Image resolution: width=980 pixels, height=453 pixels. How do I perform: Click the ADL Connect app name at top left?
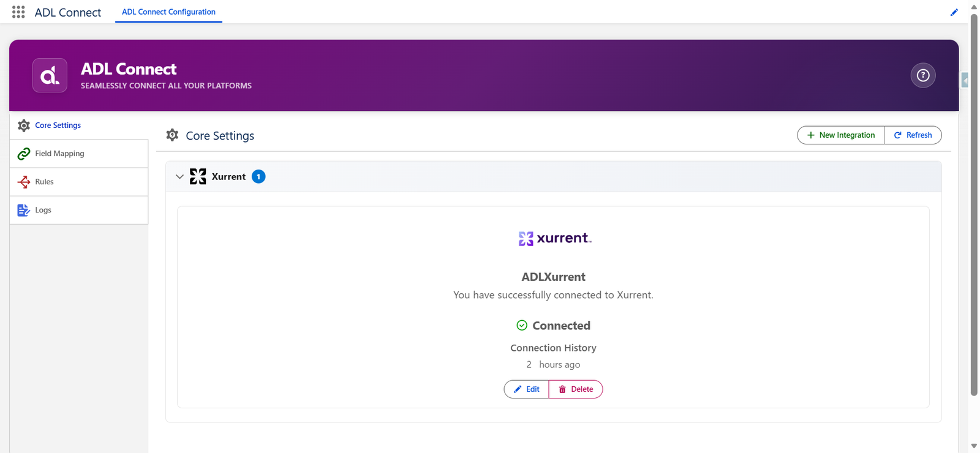click(68, 12)
